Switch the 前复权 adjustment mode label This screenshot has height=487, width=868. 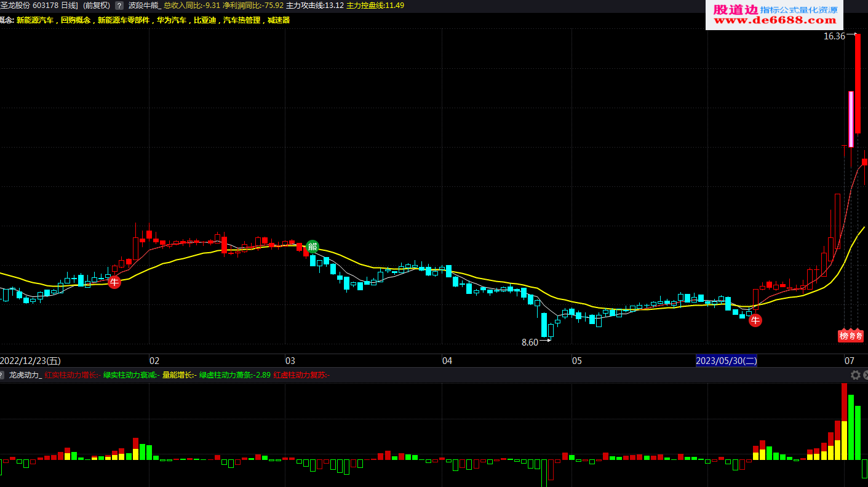coord(97,5)
